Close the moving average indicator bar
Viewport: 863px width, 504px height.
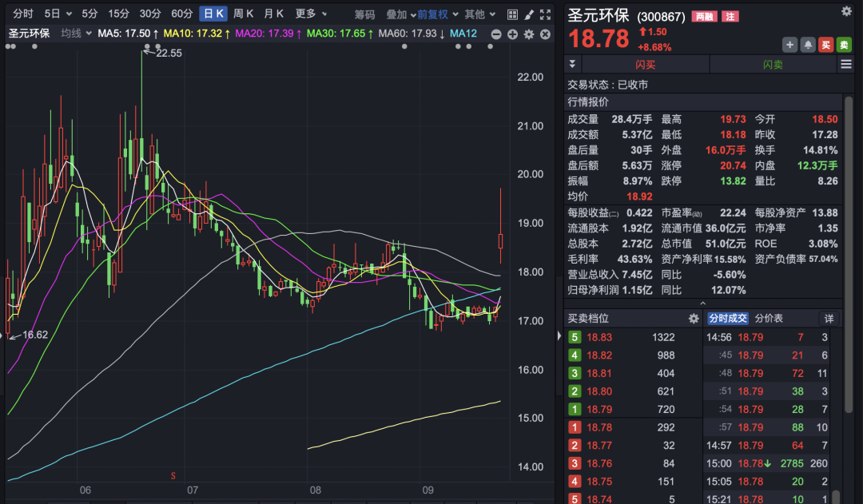544,34
